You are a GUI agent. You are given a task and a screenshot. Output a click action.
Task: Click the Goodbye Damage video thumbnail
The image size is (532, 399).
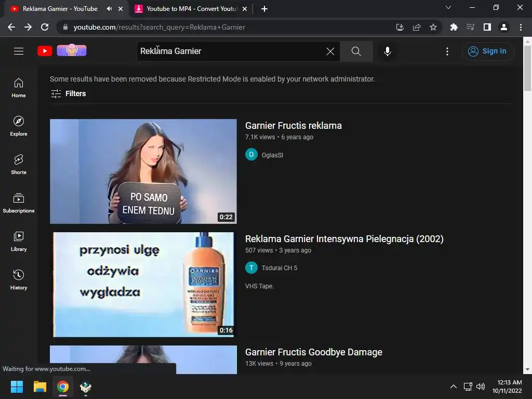tap(143, 360)
